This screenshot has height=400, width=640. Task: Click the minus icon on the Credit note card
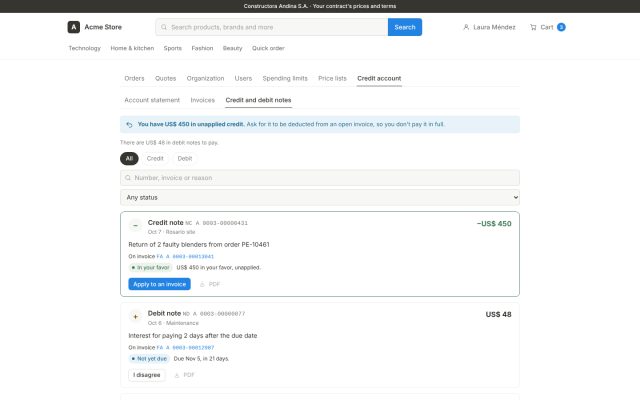[136, 225]
